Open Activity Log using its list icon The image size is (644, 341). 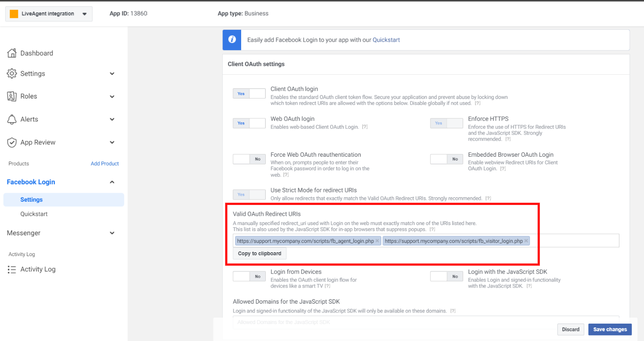(x=12, y=269)
